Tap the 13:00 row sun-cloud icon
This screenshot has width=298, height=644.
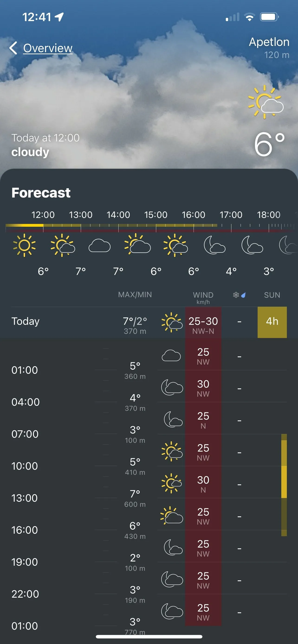(172, 483)
